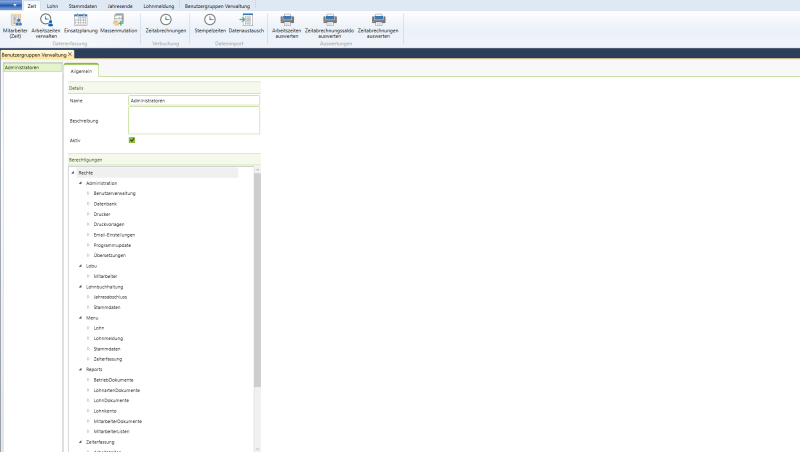Toggle the Aktiv checkbox
This screenshot has width=800, height=452.
coord(132,140)
